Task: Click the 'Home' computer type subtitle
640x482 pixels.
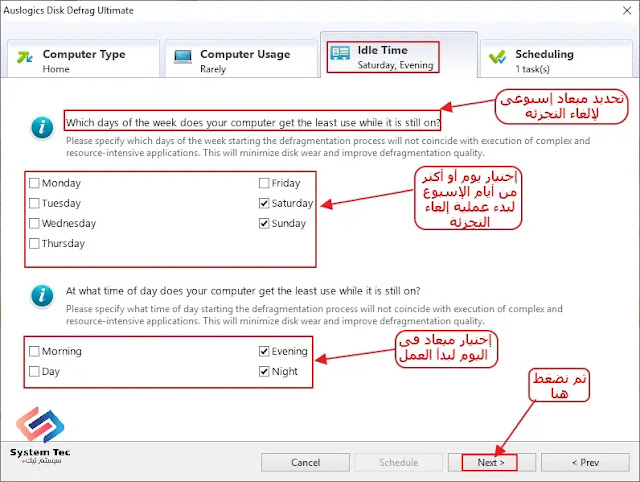Action: coord(56,69)
